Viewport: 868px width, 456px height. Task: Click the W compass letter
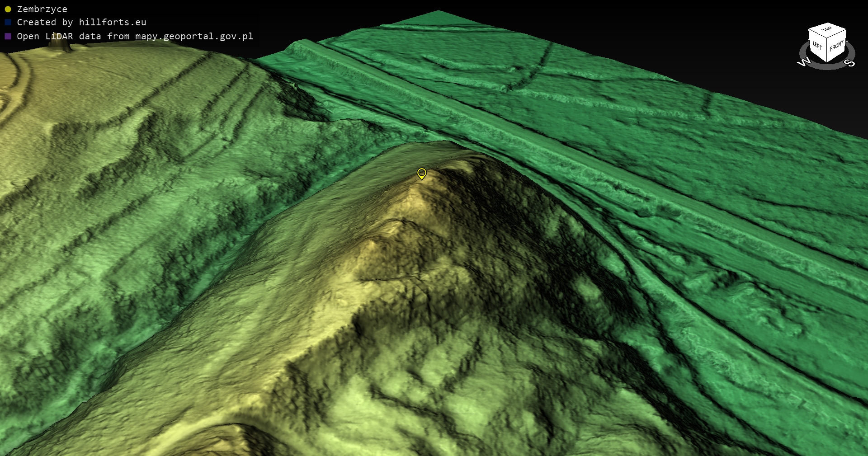[x=804, y=62]
